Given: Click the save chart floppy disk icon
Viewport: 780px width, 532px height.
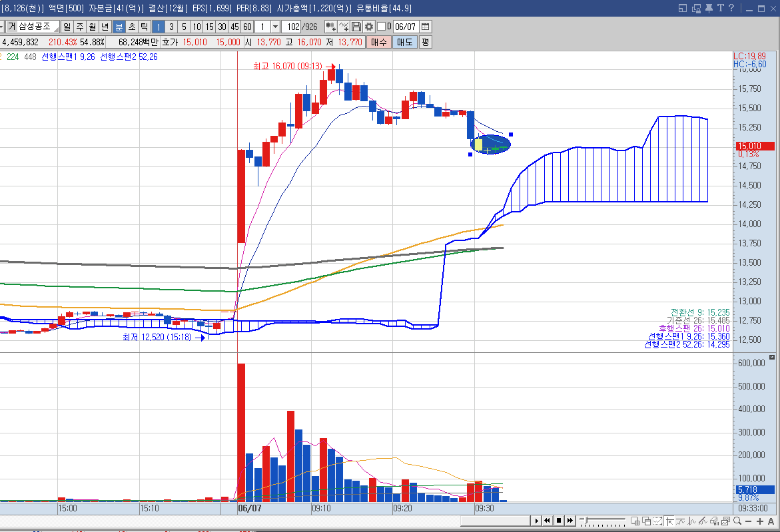Looking at the screenshot, I should pyautogui.click(x=356, y=27).
